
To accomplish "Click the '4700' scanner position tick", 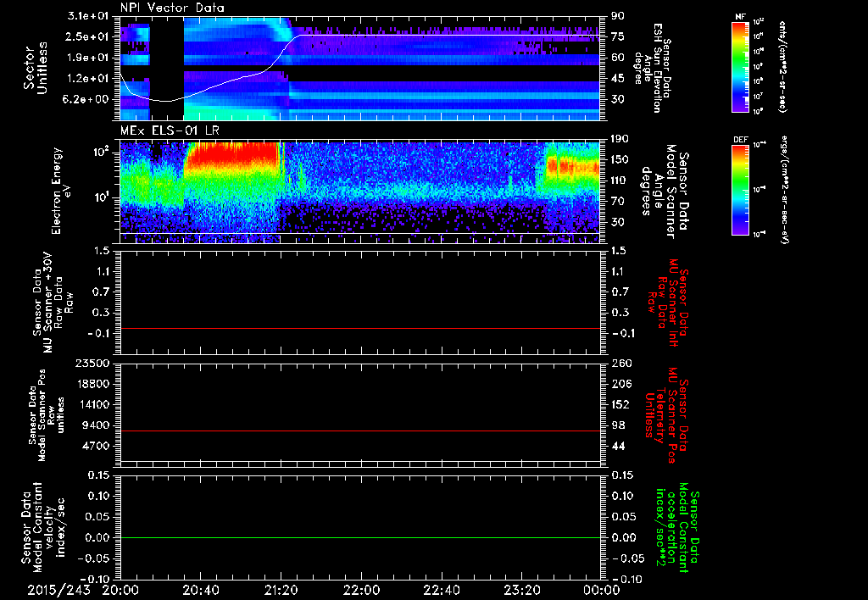I will [97, 446].
